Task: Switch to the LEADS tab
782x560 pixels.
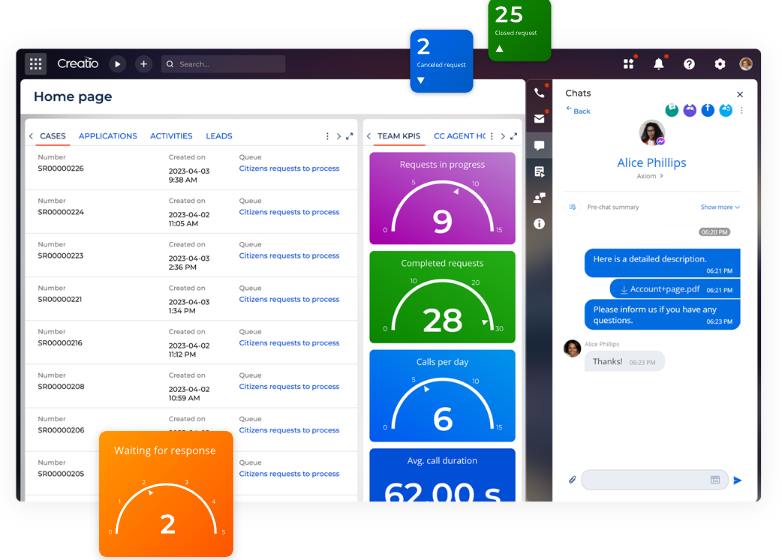Action: tap(219, 136)
